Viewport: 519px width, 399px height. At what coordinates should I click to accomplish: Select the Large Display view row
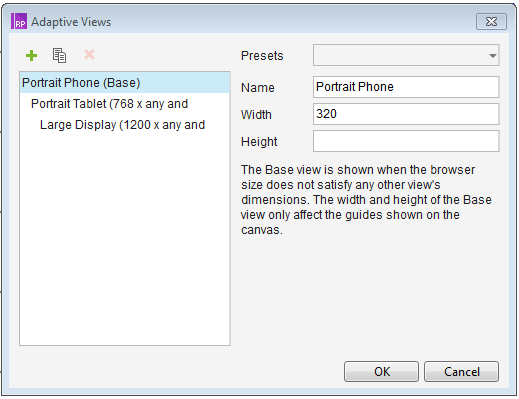(125, 125)
